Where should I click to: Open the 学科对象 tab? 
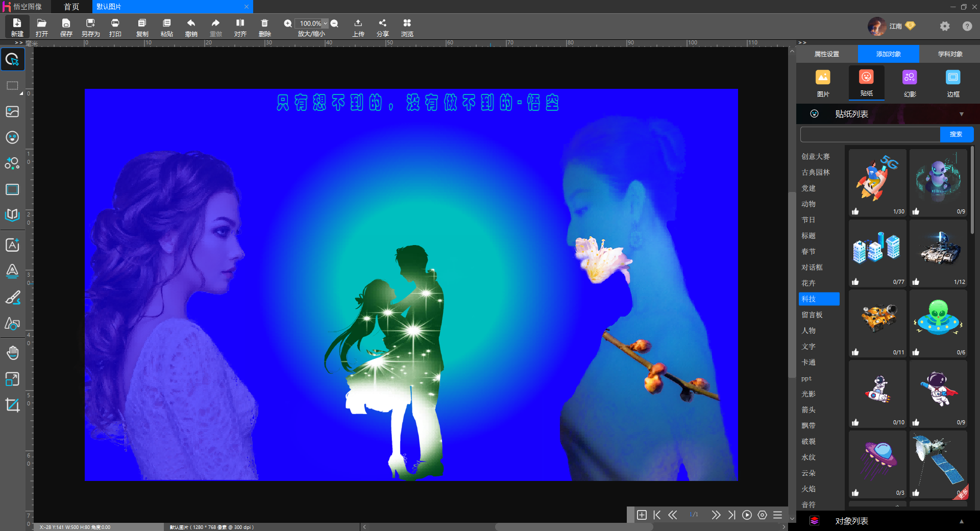950,54
